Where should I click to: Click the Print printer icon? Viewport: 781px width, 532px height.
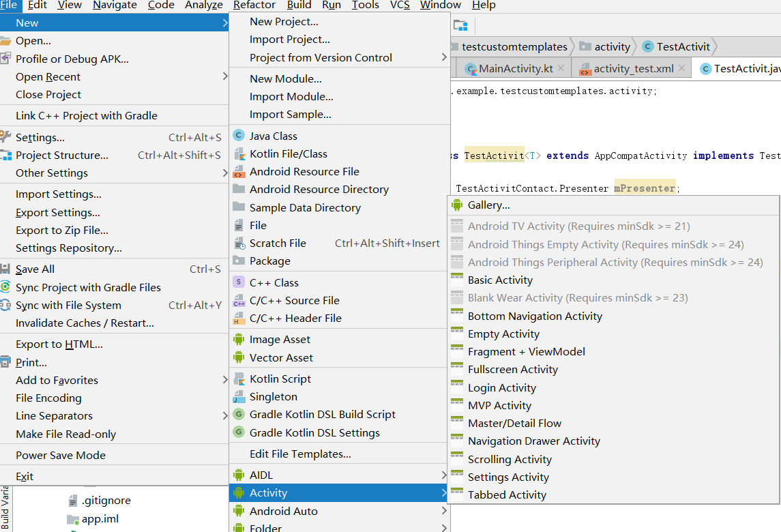point(5,362)
